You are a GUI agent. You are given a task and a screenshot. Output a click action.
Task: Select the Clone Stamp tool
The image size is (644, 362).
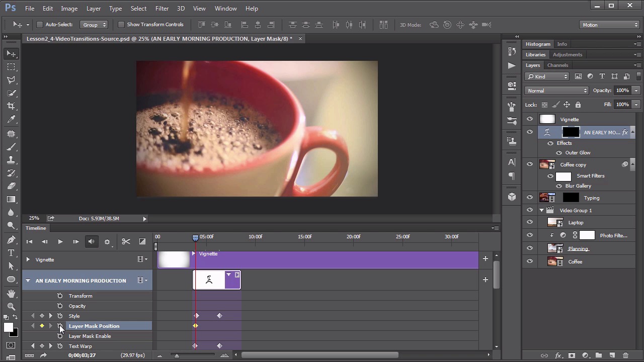[x=11, y=160]
